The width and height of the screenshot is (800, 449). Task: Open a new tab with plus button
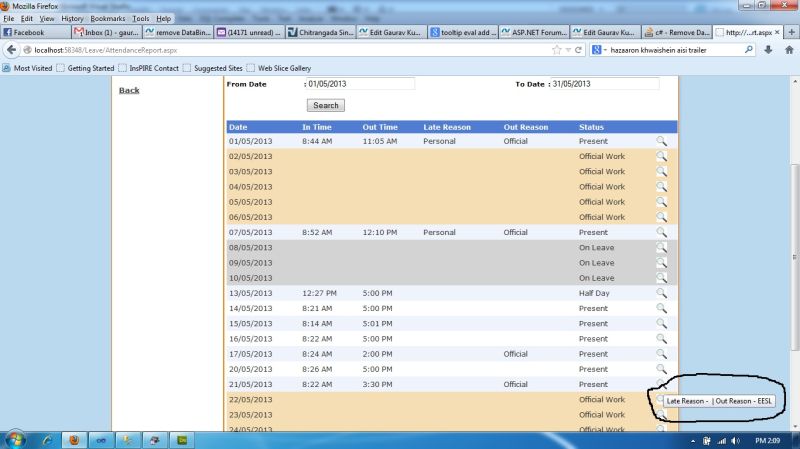(792, 32)
